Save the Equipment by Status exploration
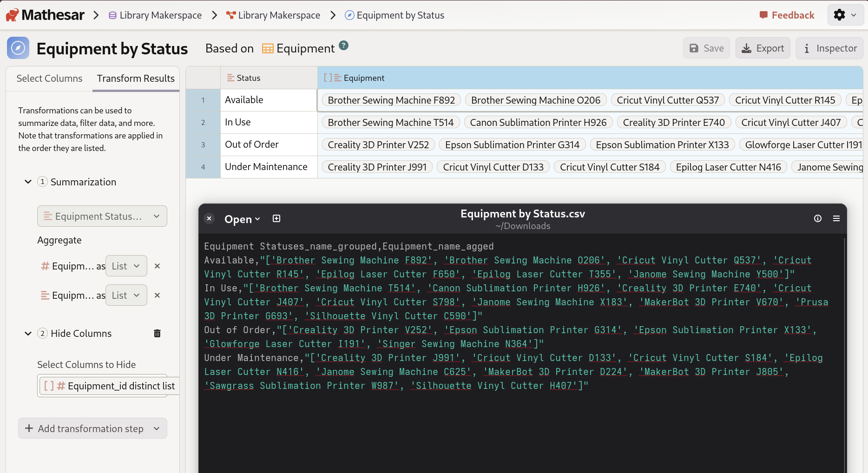Screen dimensions: 868x473 706,48
